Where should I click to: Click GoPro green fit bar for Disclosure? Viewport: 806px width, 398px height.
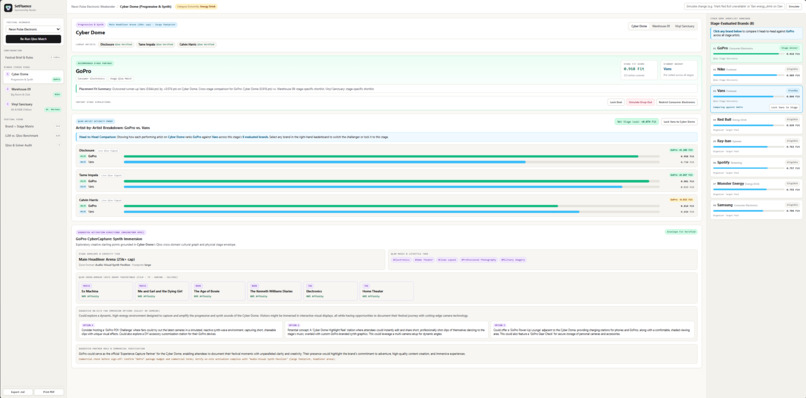coord(381,156)
